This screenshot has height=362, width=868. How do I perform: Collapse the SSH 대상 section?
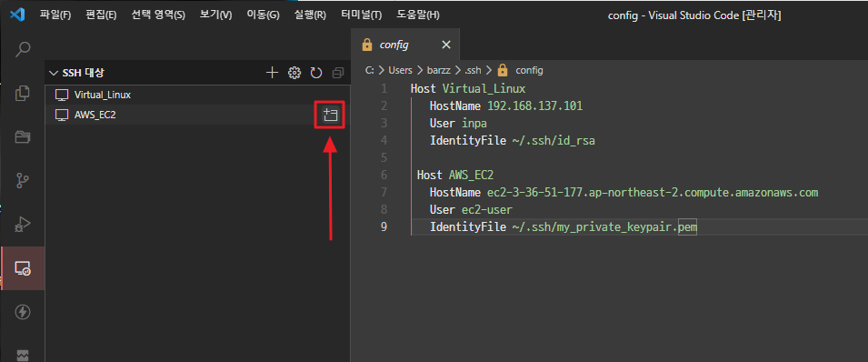point(54,73)
